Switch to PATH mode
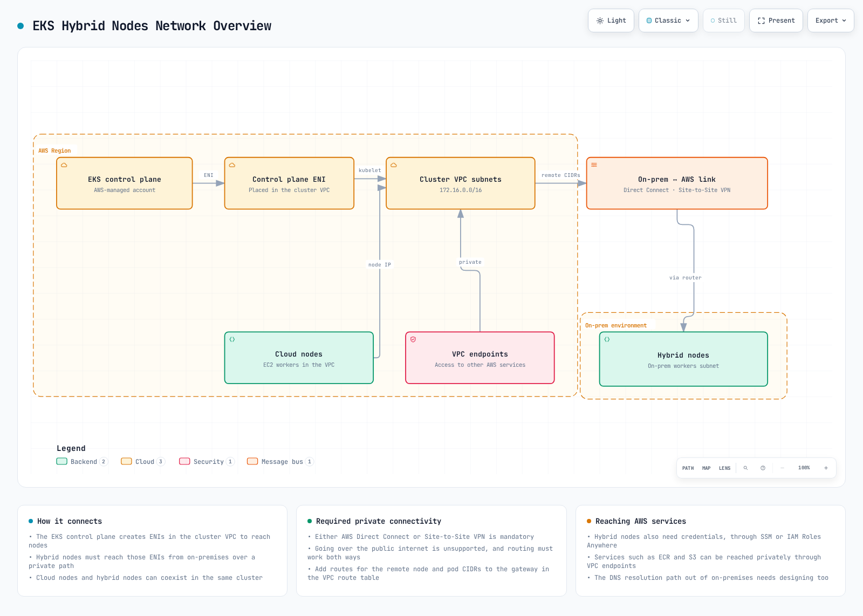Screen dimensions: 863x616 pyautogui.click(x=688, y=468)
